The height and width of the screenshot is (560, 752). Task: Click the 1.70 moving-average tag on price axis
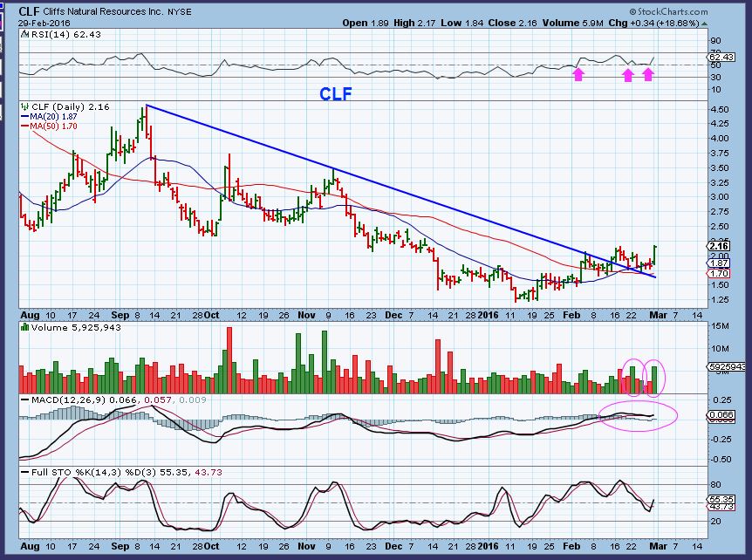coord(720,274)
